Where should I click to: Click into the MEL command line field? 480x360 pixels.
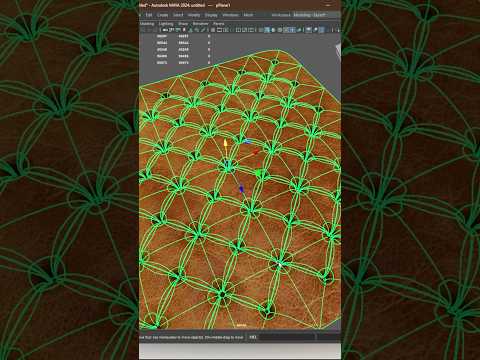click(x=286, y=337)
